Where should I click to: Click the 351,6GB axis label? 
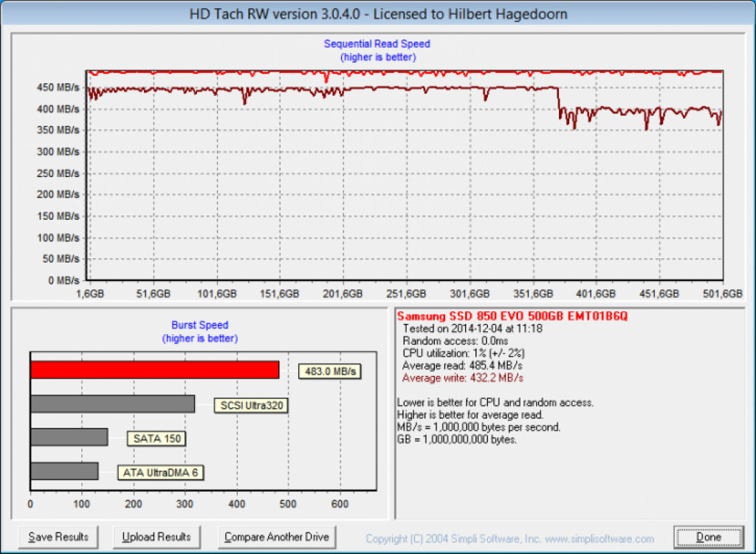click(x=533, y=294)
